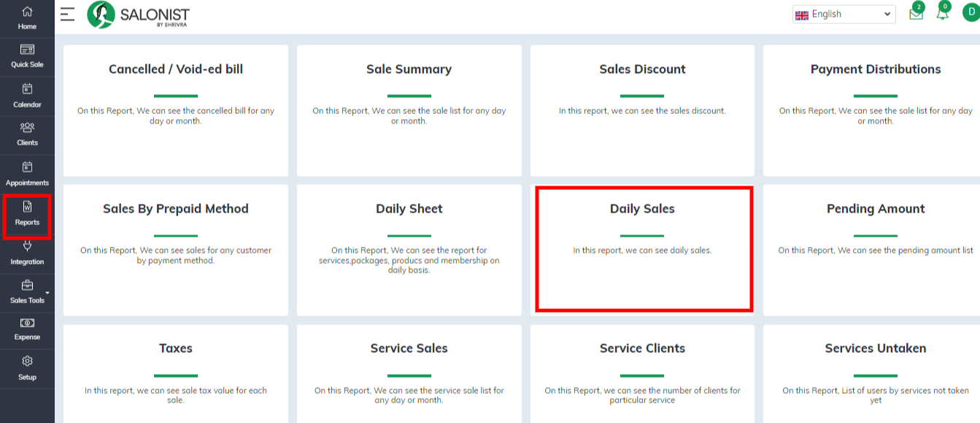Check the mail envelope notifications icon

point(916,14)
